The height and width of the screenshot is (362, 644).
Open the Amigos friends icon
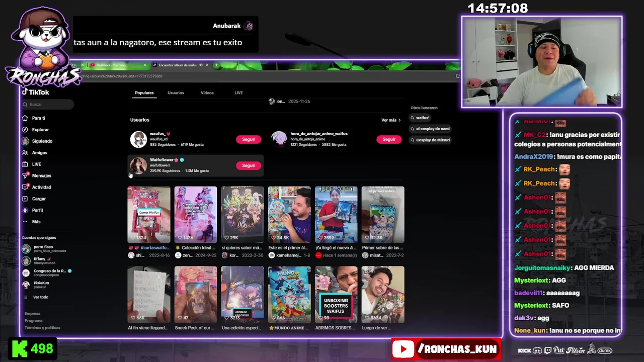click(25, 153)
